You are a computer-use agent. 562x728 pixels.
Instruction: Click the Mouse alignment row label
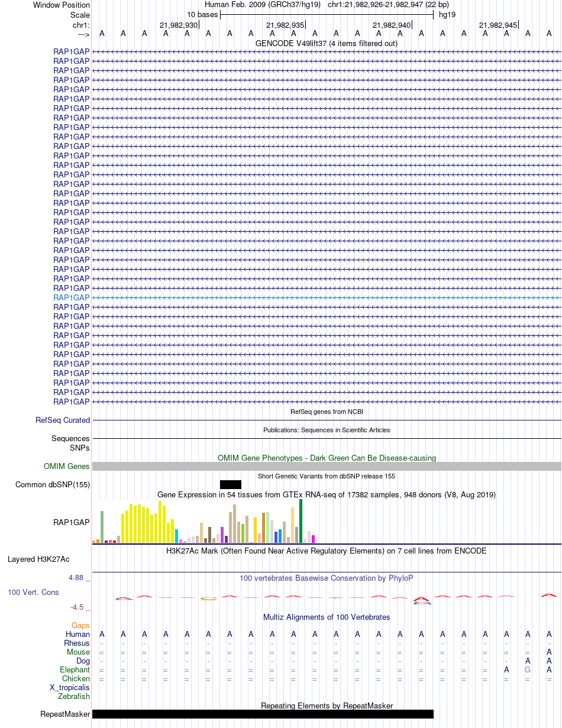(78, 652)
